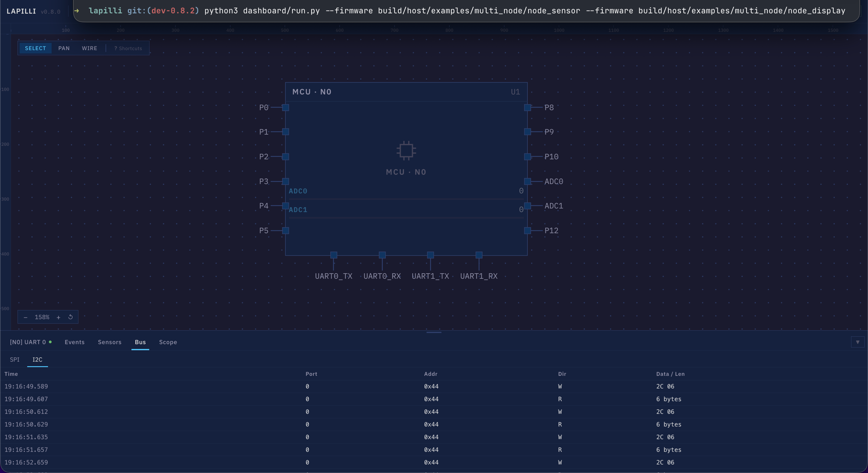This screenshot has height=473, width=868.
Task: Select the 19:16:51.657 bus row
Action: (434, 450)
